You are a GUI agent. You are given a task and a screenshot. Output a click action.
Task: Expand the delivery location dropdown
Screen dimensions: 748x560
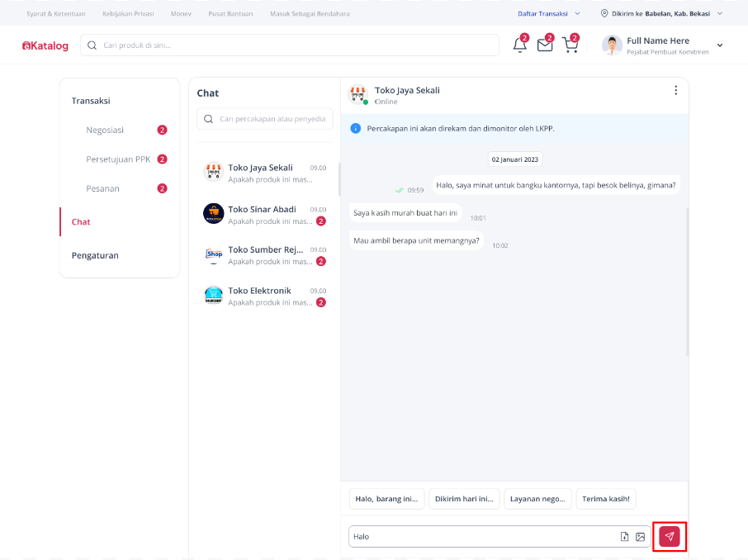720,13
